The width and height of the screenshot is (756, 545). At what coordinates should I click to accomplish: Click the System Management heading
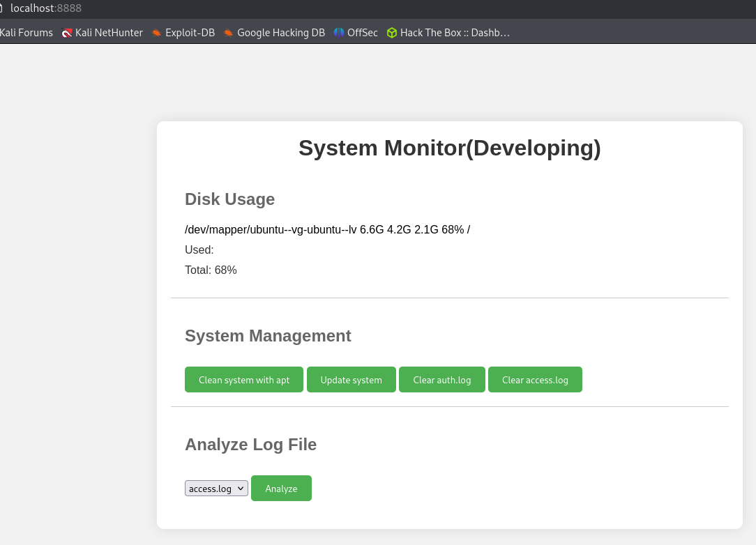tap(268, 336)
